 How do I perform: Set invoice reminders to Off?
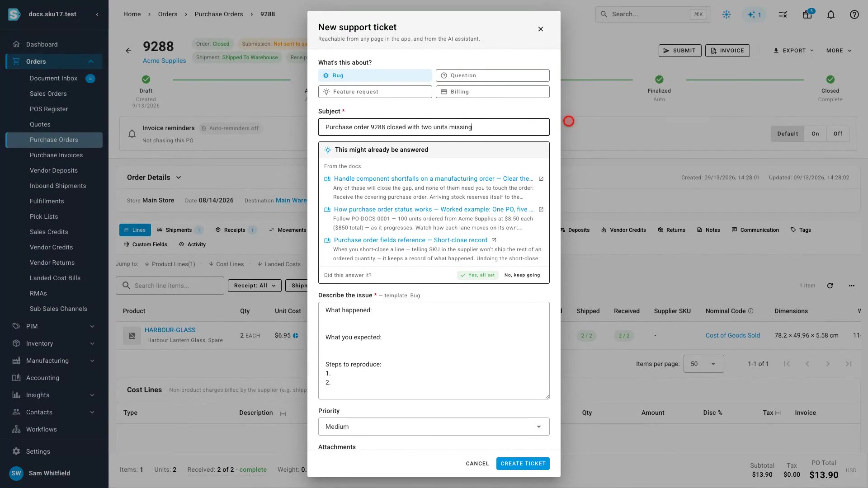coord(838,134)
